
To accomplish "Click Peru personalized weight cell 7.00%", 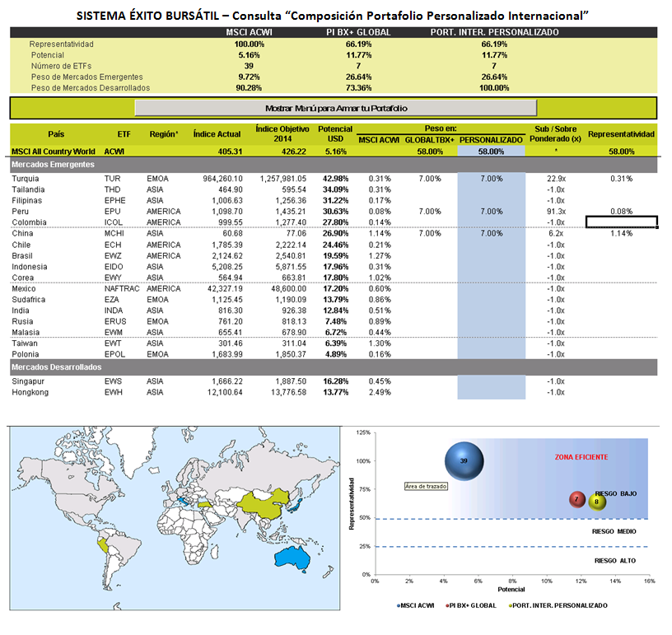I will click(491, 211).
